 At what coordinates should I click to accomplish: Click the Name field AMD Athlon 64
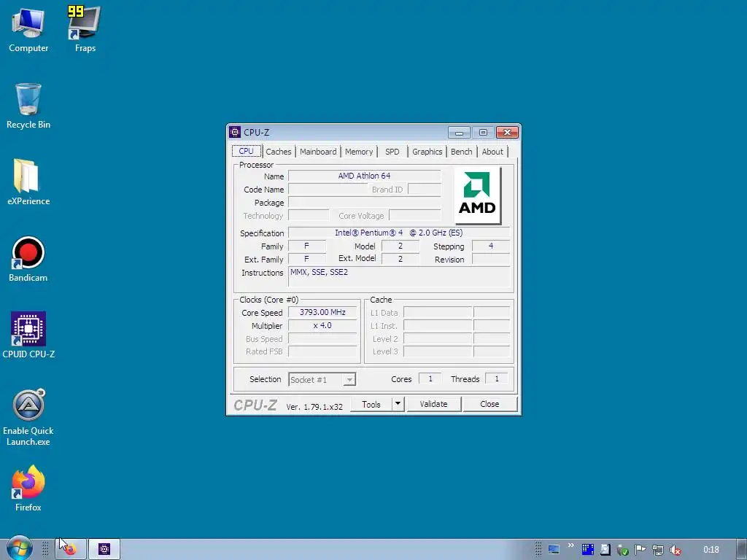365,176
